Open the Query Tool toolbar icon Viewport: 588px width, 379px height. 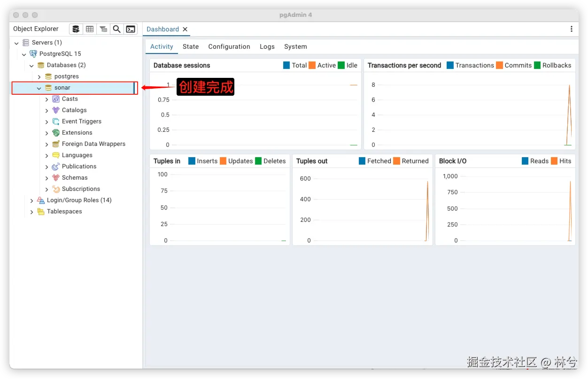[x=76, y=29]
